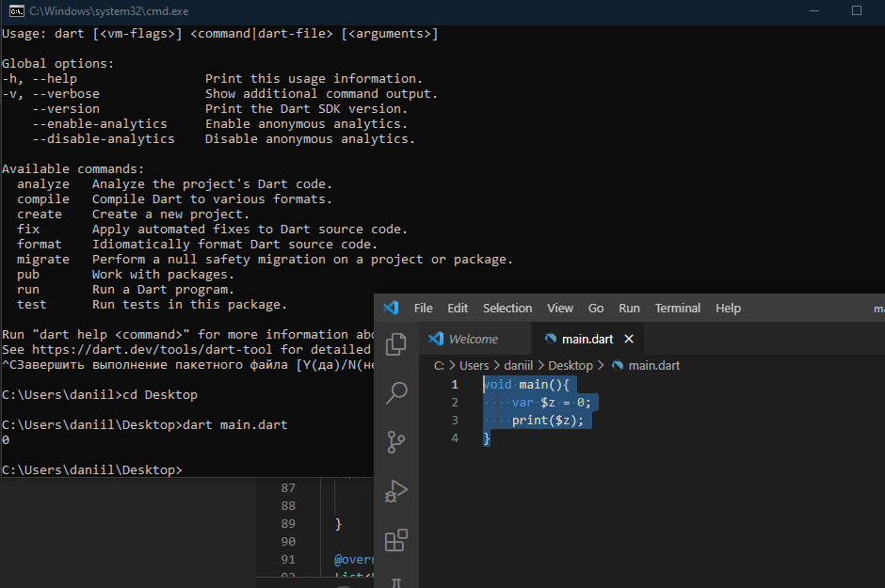Click the output '0' line in cmd
Screen dimensions: 885x588
[6, 439]
